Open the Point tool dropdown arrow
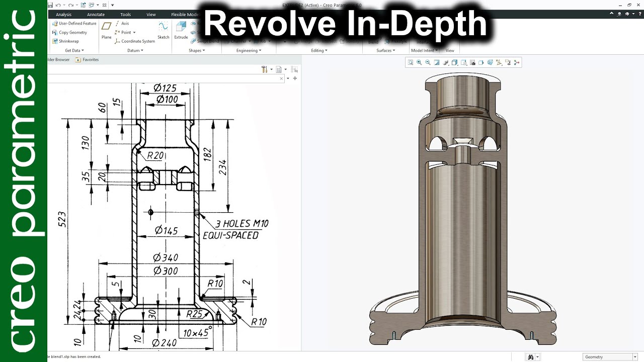Screen dimensions: 644x362 coord(134,33)
